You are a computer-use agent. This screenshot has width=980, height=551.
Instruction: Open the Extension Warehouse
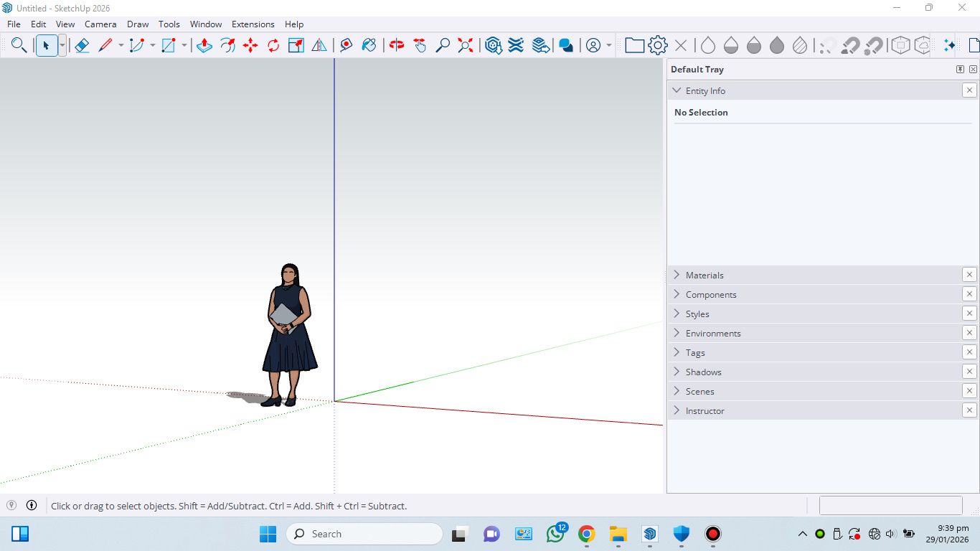click(516, 45)
